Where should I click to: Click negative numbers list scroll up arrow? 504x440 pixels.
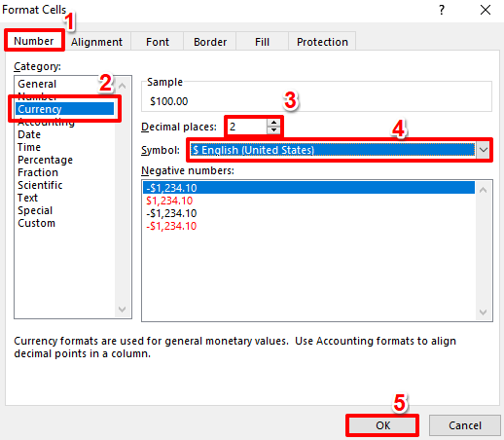pos(483,190)
